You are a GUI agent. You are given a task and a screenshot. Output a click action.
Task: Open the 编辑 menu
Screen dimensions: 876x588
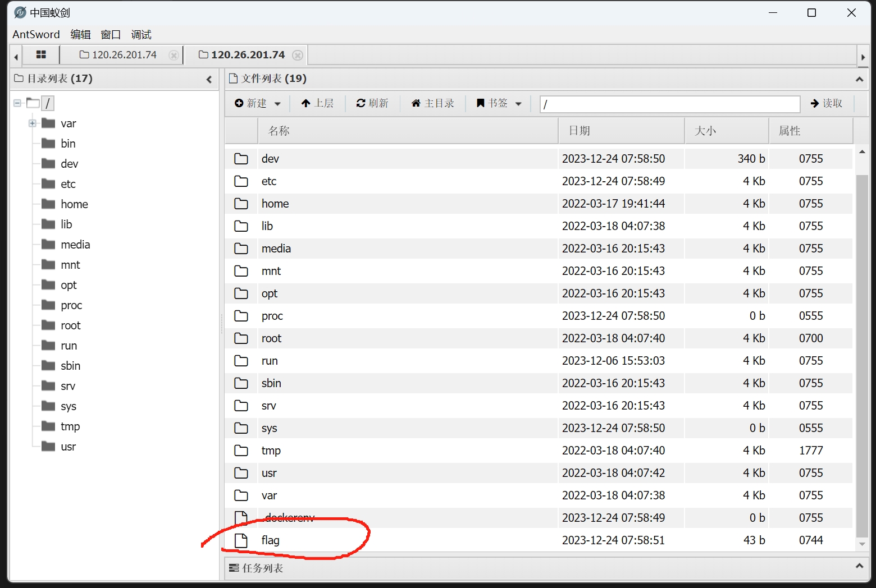(80, 35)
